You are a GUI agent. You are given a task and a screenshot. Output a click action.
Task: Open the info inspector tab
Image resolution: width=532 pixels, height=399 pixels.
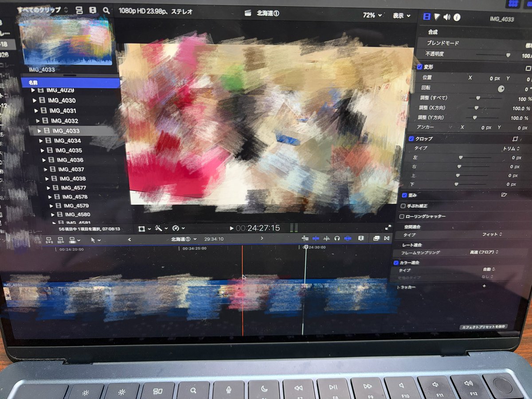pyautogui.click(x=457, y=17)
